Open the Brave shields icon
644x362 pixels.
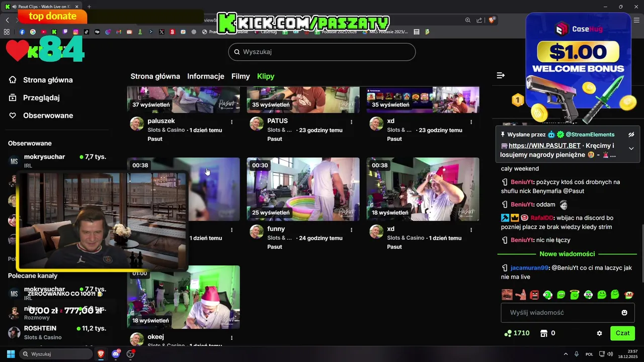(492, 20)
